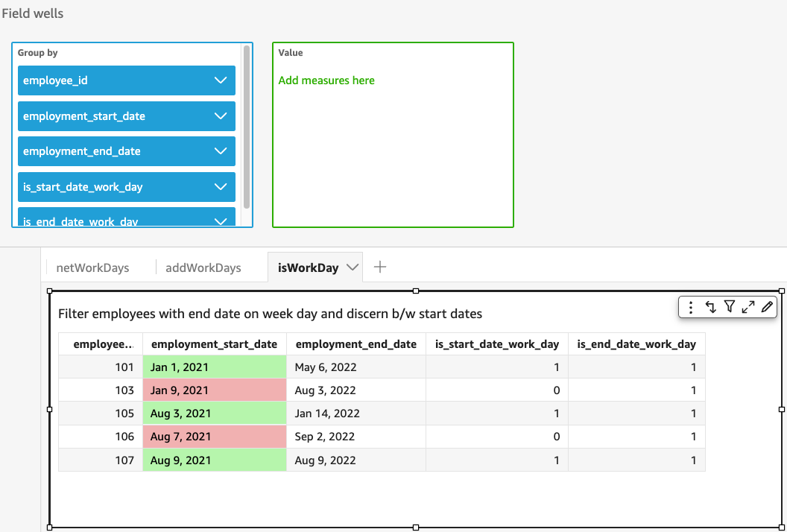Click the visual title text to edit
787x532 pixels.
tap(270, 314)
